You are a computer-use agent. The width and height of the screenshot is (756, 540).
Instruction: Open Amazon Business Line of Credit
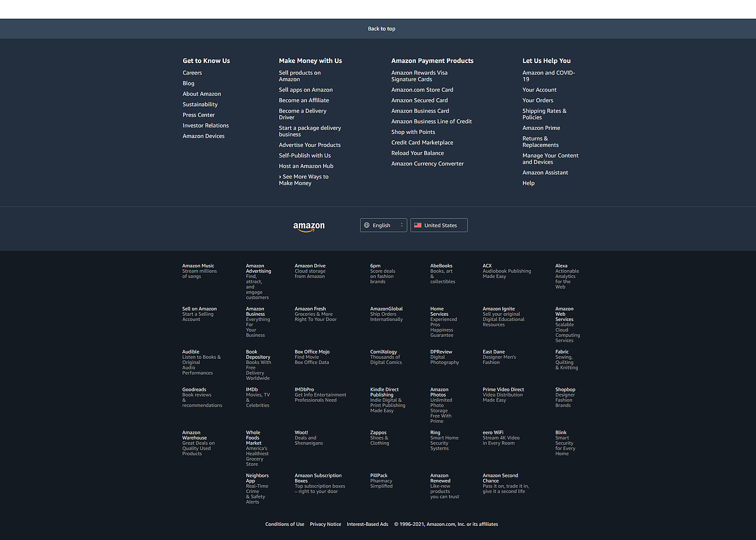pos(432,122)
